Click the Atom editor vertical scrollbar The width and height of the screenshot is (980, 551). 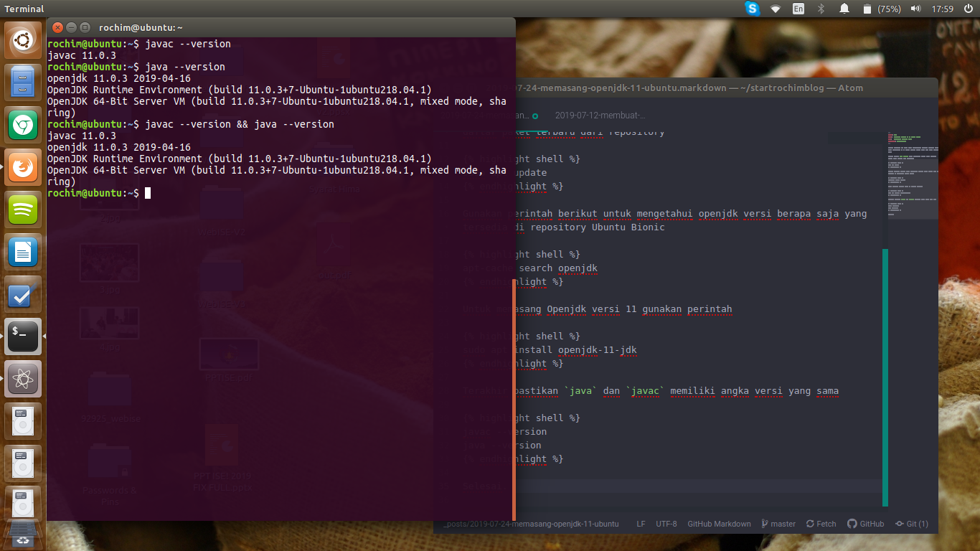(885, 377)
